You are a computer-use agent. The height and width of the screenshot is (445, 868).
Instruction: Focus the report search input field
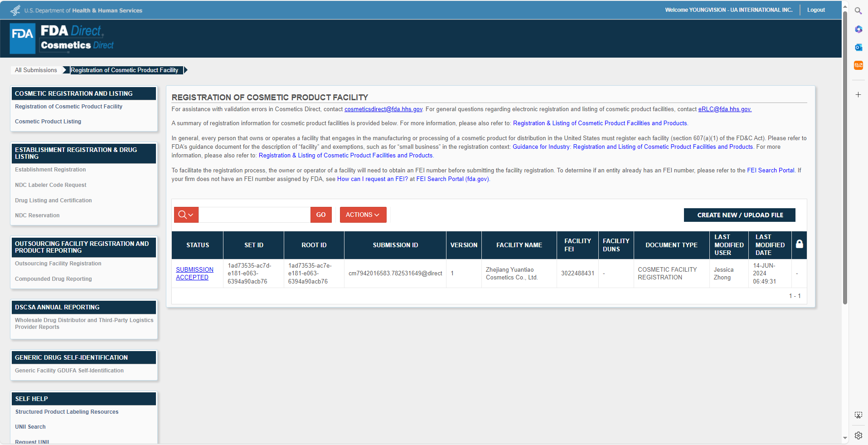254,215
